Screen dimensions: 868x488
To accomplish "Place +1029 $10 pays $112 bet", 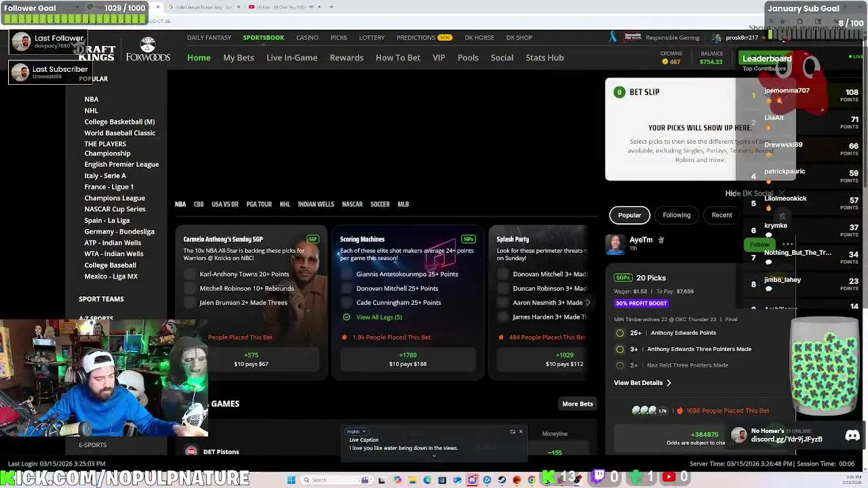I will [x=565, y=359].
